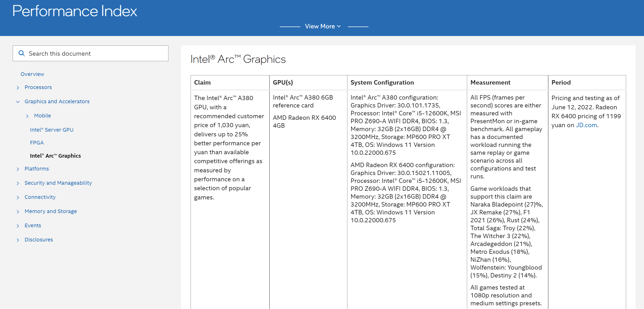Expand the Memory and Storage chevron
Screen dimensions: 644x309
pyautogui.click(x=18, y=212)
